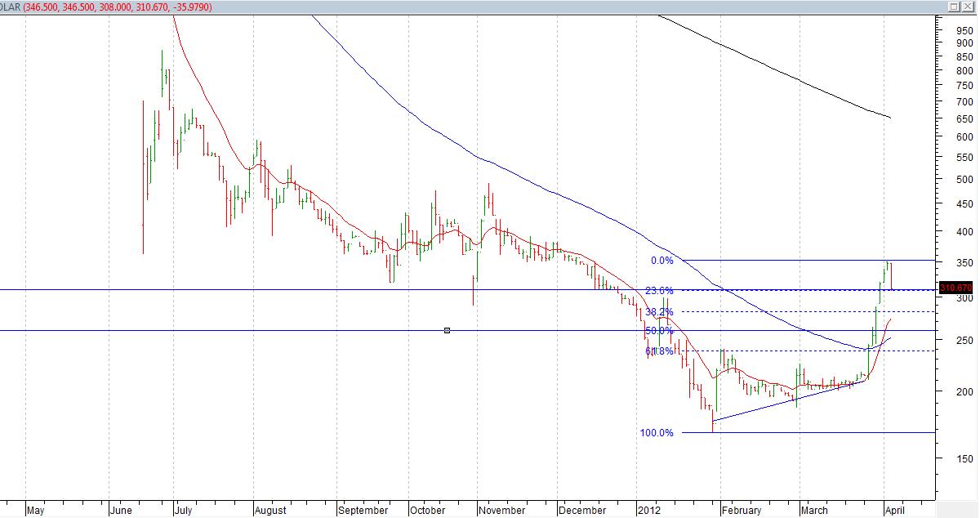Click the 2012 year label on the date axis
Image resolution: width=980 pixels, height=518 pixels.
coord(651,511)
